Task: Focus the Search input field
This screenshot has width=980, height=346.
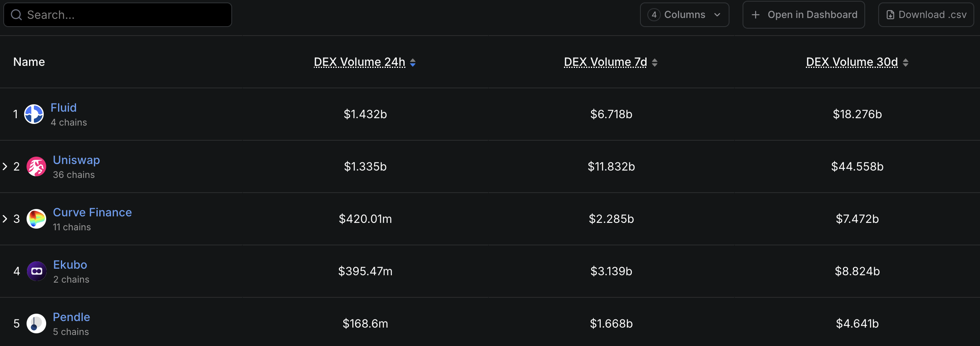Action: tap(118, 15)
